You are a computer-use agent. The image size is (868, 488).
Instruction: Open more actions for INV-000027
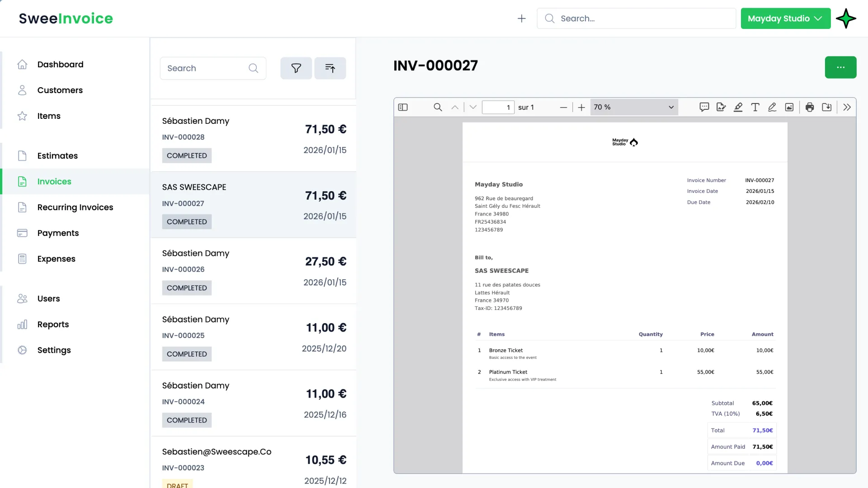pos(840,67)
